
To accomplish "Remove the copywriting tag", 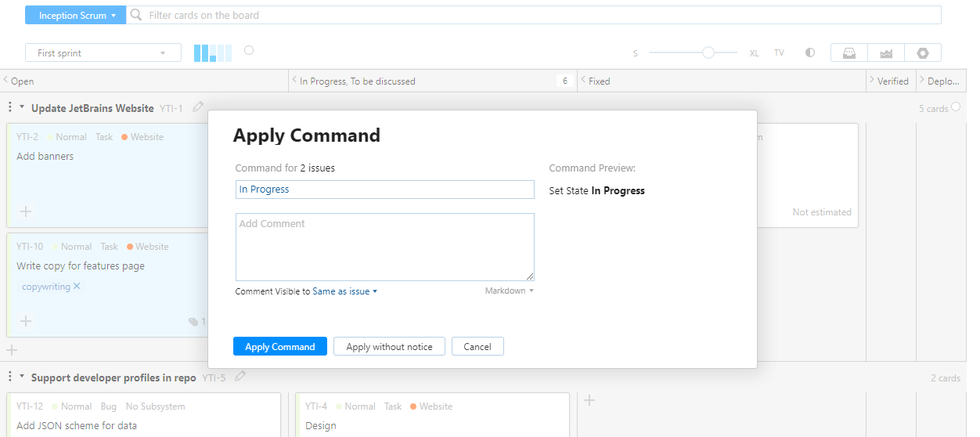I will 77,287.
